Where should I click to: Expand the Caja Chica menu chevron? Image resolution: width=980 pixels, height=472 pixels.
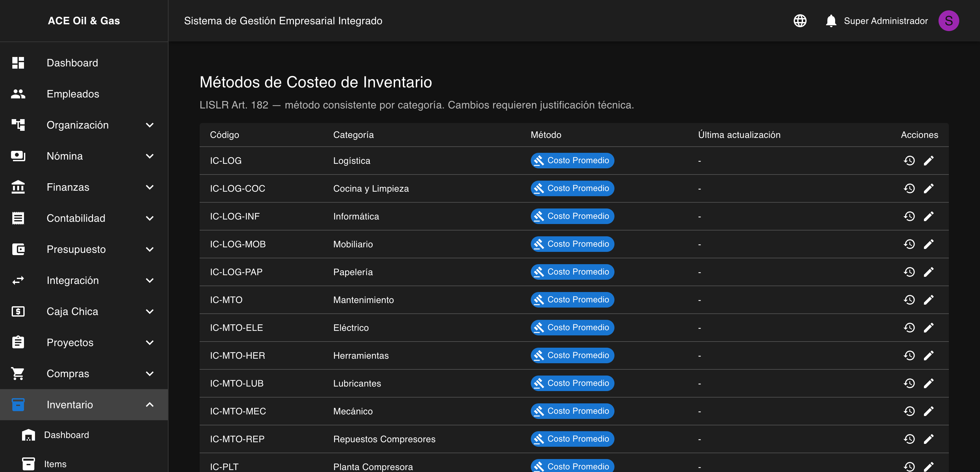150,312
